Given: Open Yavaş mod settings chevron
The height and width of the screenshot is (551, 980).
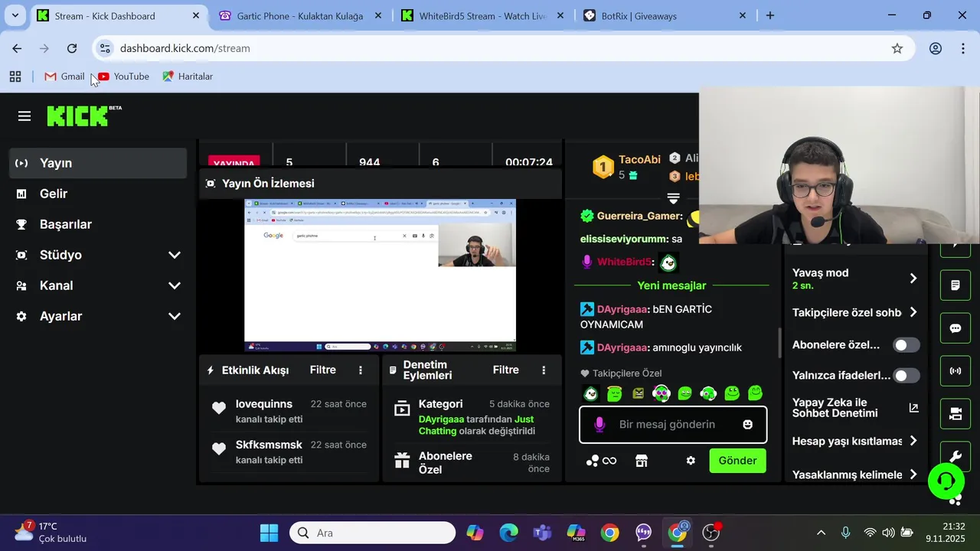Looking at the screenshot, I should (913, 279).
